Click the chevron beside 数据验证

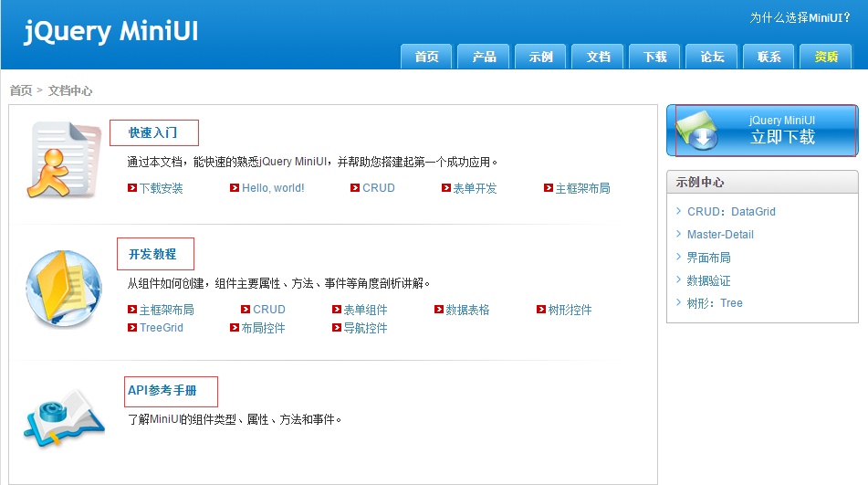679,279
